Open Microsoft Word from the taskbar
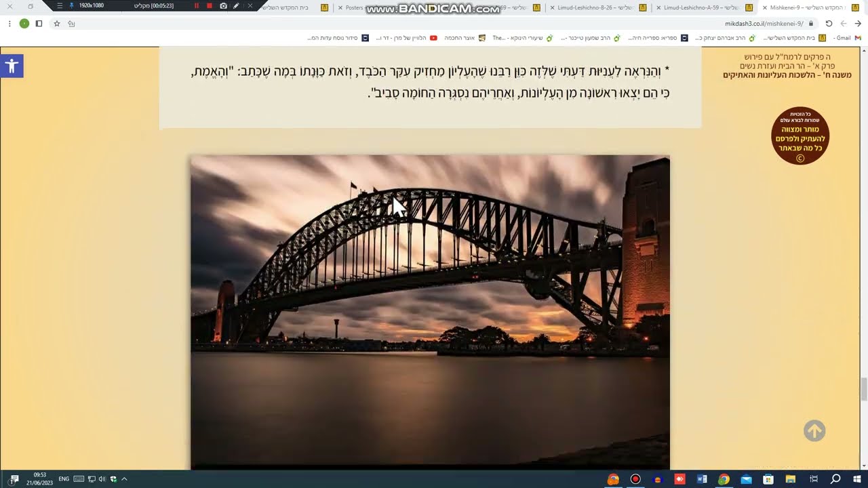Screen dimensions: 868x488 [x=702, y=479]
